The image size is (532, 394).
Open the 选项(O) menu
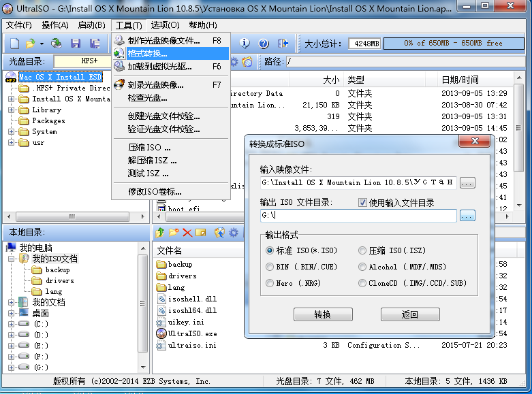(166, 25)
